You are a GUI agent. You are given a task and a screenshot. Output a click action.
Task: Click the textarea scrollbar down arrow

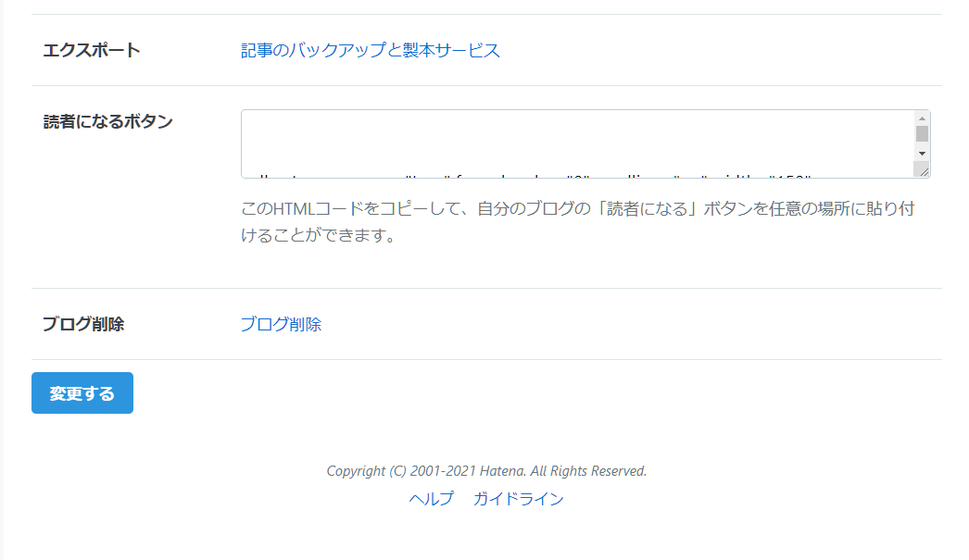pos(922,153)
